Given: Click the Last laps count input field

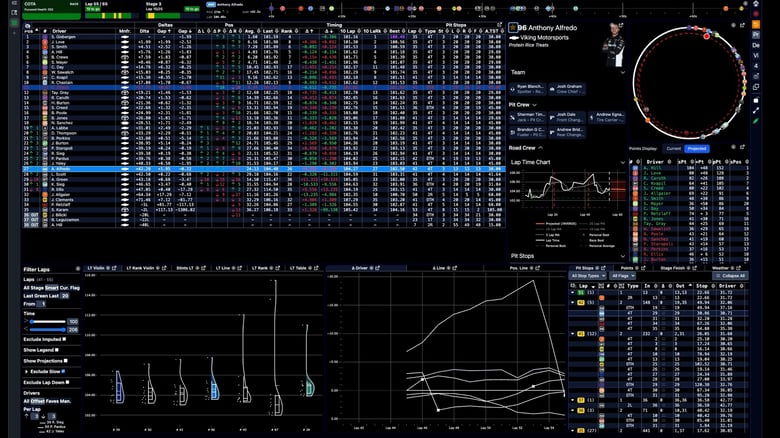Looking at the screenshot, I should tap(65, 296).
